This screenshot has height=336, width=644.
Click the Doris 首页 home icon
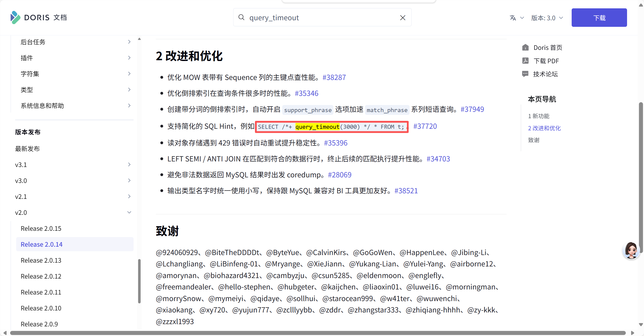525,48
